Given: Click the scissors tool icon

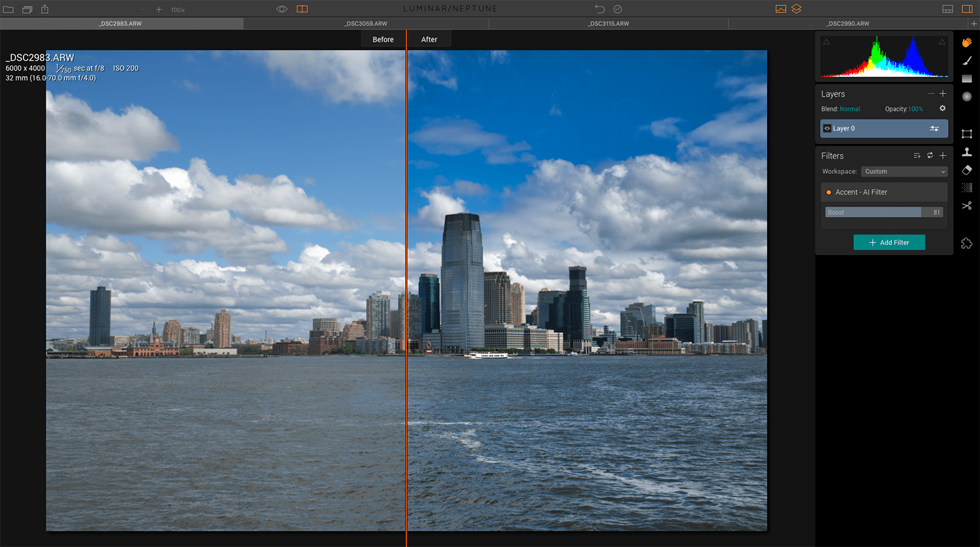Looking at the screenshot, I should point(967,206).
